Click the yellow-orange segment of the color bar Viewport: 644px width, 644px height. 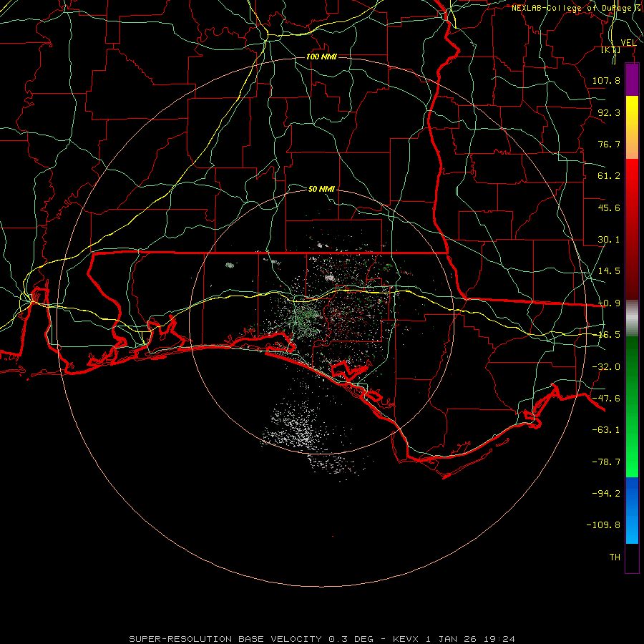(x=632, y=127)
